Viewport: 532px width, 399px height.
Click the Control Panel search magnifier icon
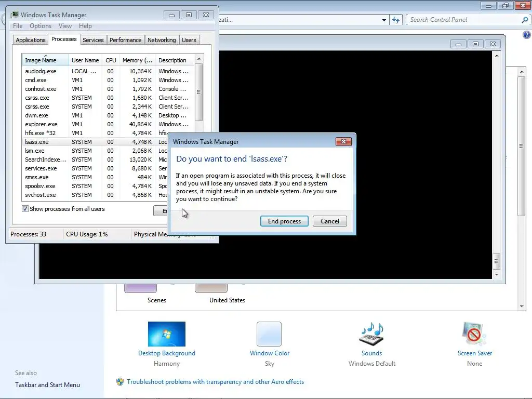525,20
